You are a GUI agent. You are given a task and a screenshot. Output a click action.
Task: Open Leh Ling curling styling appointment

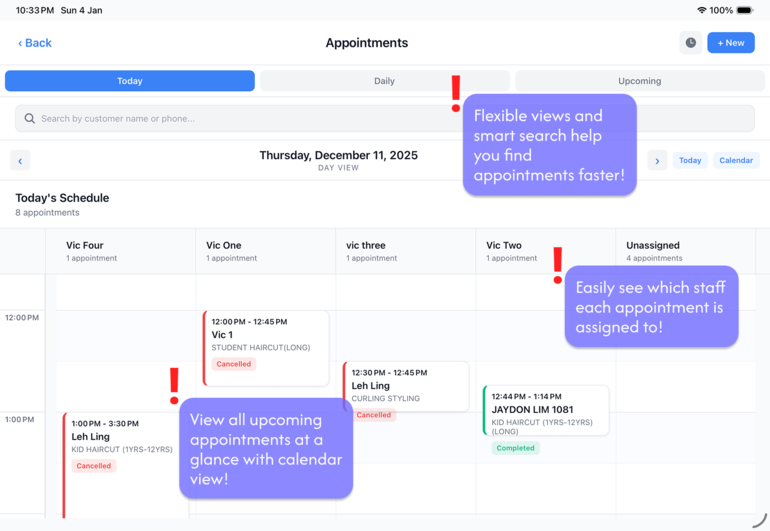[405, 385]
